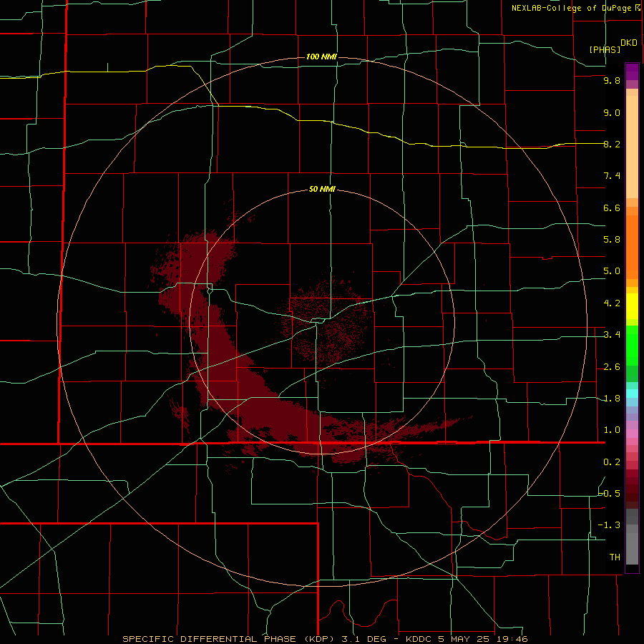Pick the peach segment of the color bar
Viewport: 644px width, 644px height.
pos(632,146)
